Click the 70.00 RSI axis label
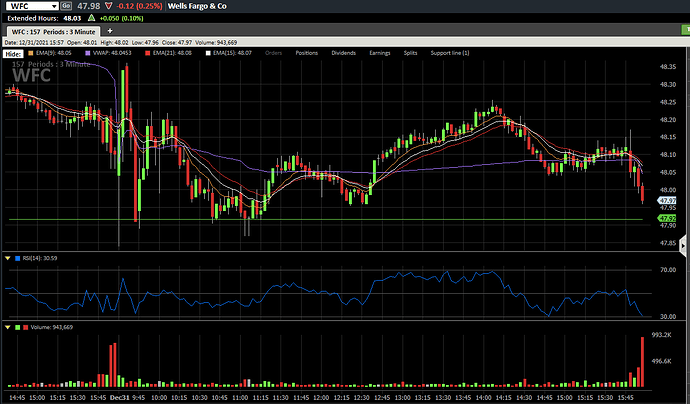 (x=668, y=270)
